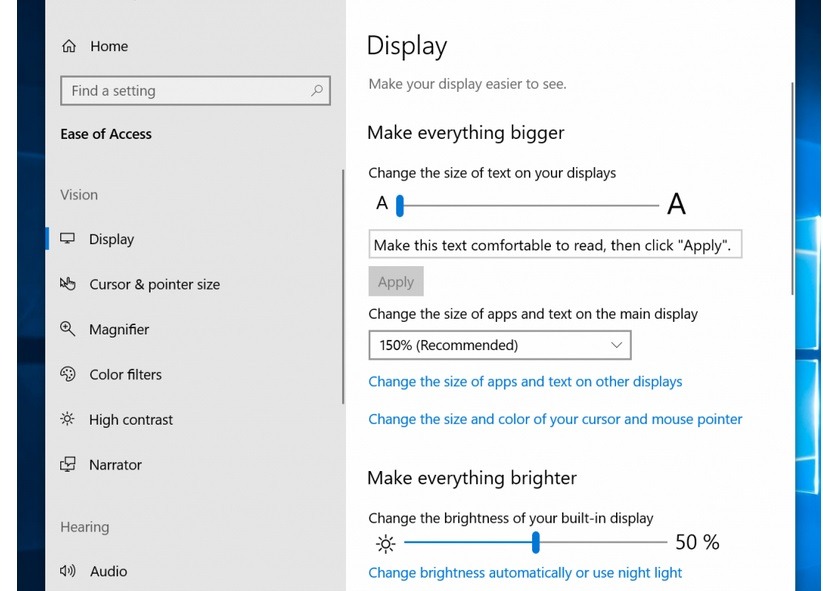This screenshot has height=591, width=823.
Task: Click the Apply button
Action: coord(396,282)
